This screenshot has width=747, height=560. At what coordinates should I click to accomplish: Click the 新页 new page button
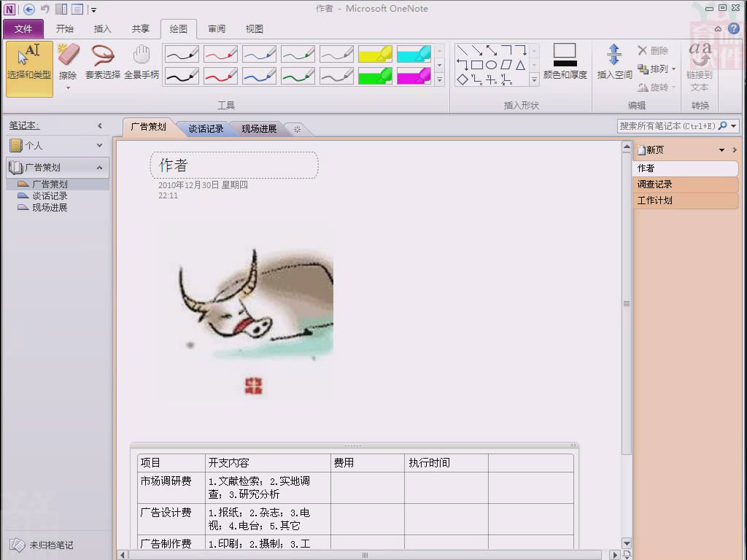[651, 150]
